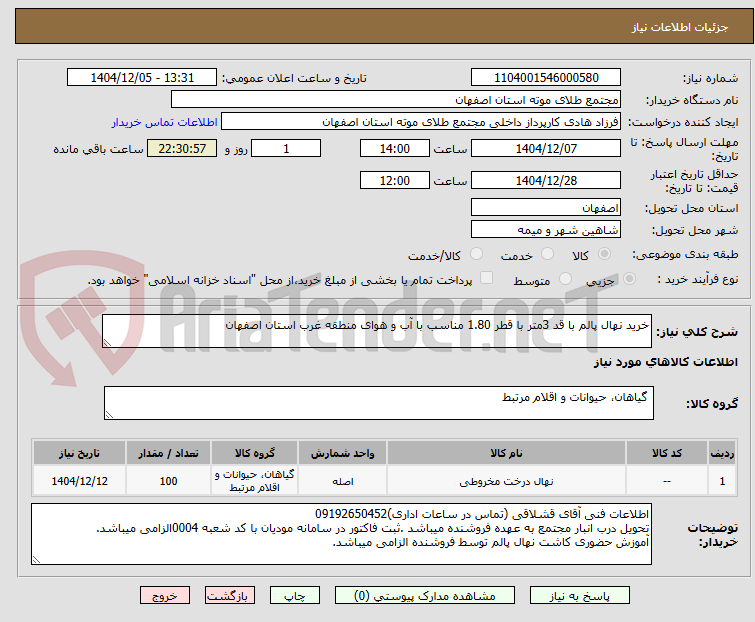This screenshot has width=755, height=622.
Task: Click the شرح کلی نیاز text area
Action: click(377, 331)
